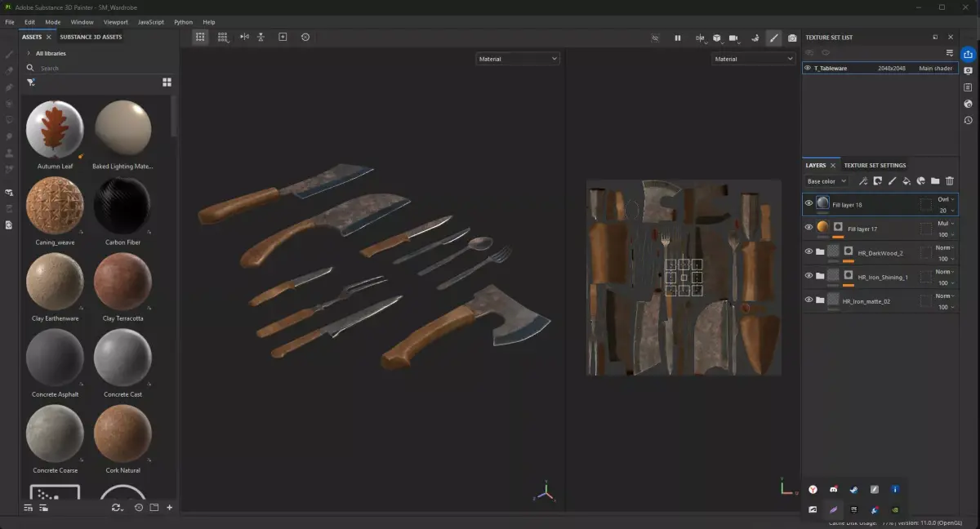Open the File menu
This screenshot has width=980, height=529.
10,22
